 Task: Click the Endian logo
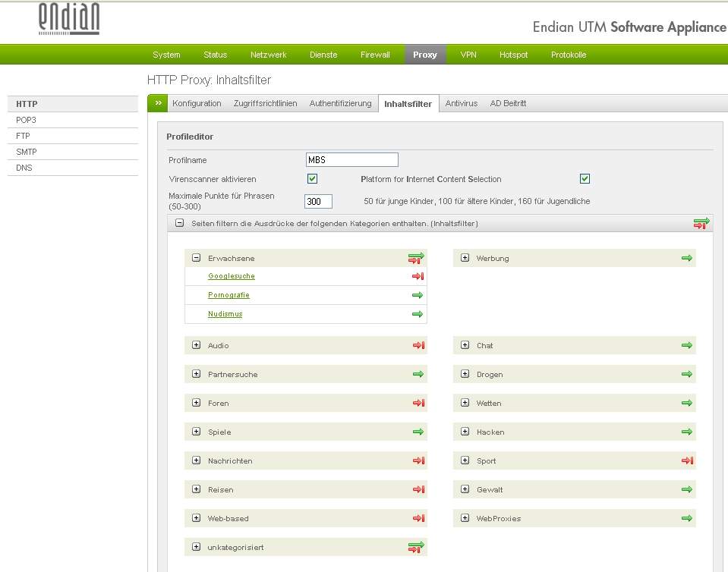click(69, 18)
